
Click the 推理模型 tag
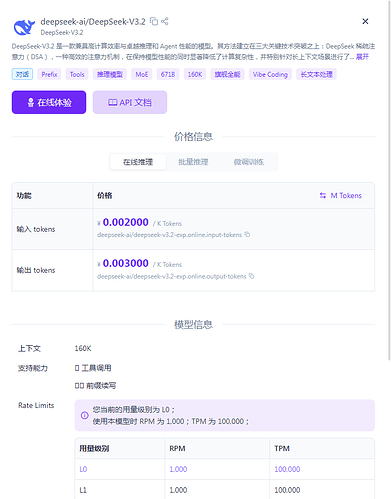pos(110,74)
